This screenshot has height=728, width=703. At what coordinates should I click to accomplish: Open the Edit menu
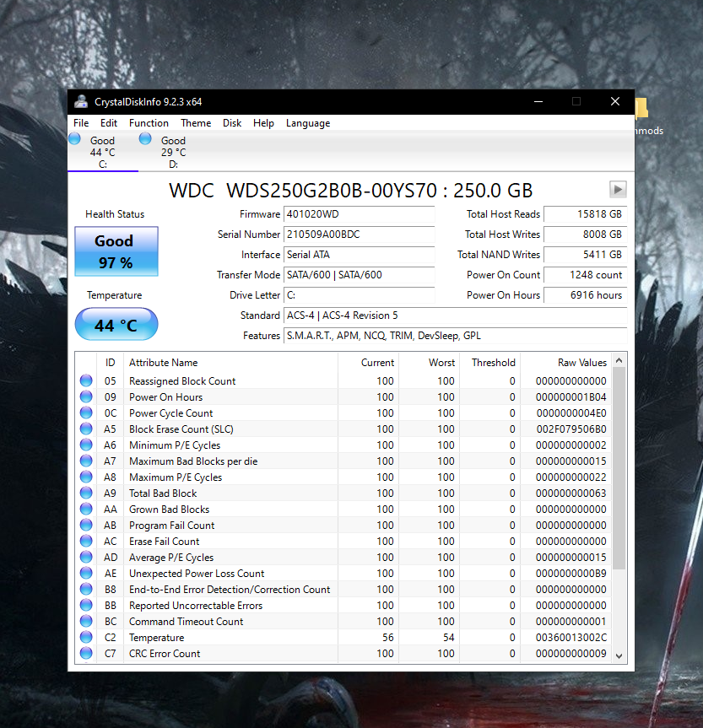108,123
